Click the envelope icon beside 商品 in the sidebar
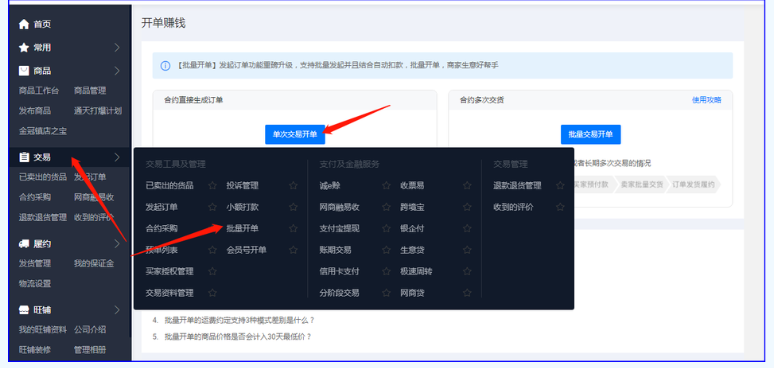 pos(24,71)
